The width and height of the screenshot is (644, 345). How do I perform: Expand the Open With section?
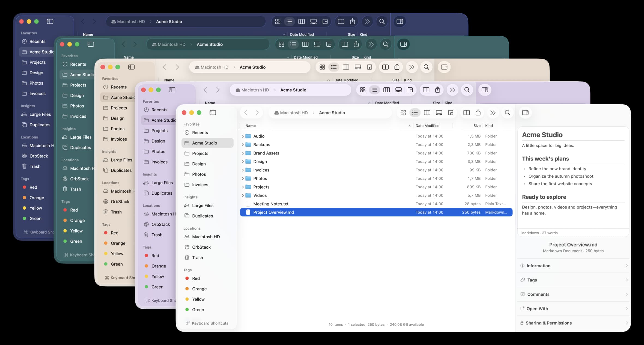[x=574, y=309]
